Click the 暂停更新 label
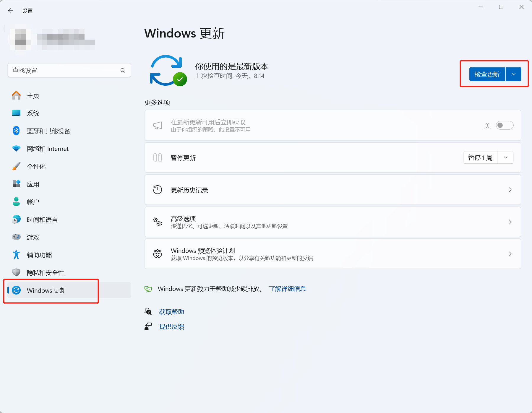 (x=183, y=158)
